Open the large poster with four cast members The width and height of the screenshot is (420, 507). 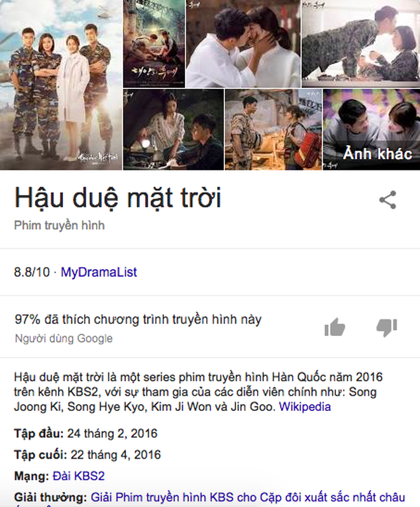pyautogui.click(x=61, y=85)
